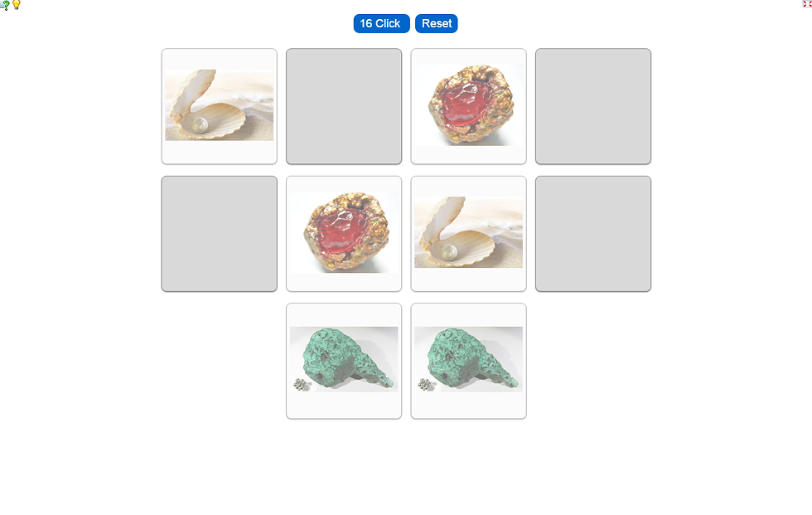The height and width of the screenshot is (515, 812).
Task: Click the pearl inside the top-row seashell
Action: (200, 125)
